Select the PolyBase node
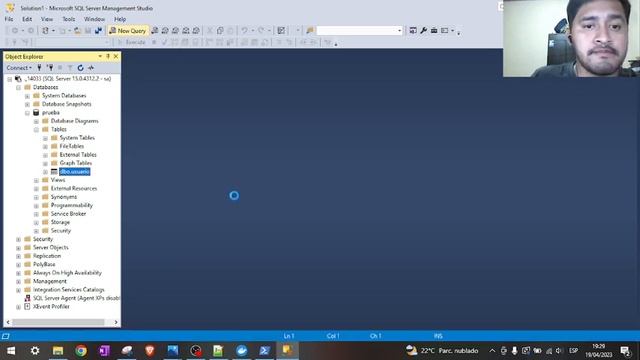The height and width of the screenshot is (360, 640). [x=44, y=264]
